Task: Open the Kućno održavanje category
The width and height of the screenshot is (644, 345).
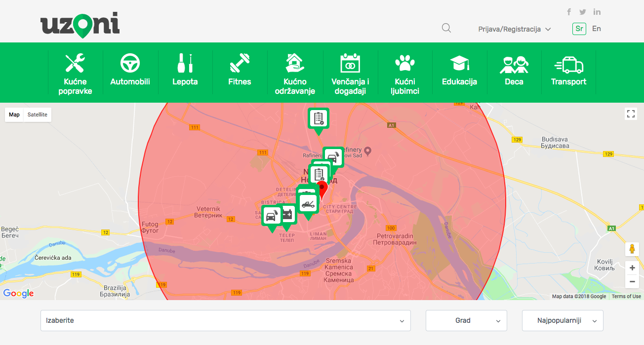Action: point(295,73)
